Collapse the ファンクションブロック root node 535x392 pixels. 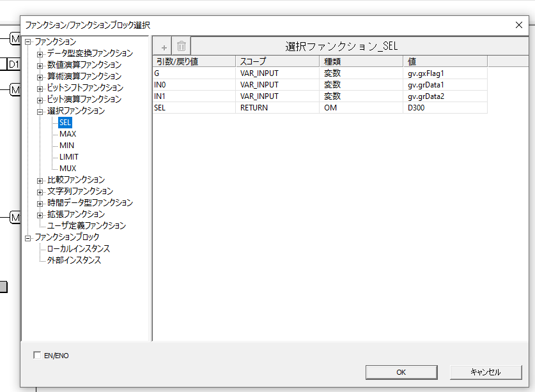pyautogui.click(x=28, y=237)
